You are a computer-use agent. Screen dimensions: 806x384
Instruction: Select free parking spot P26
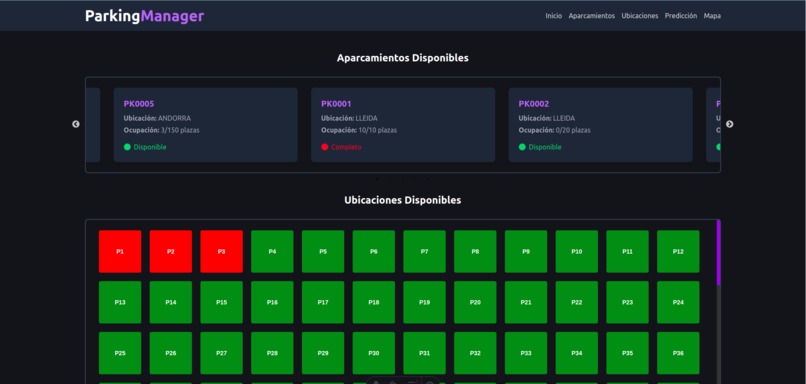(171, 353)
